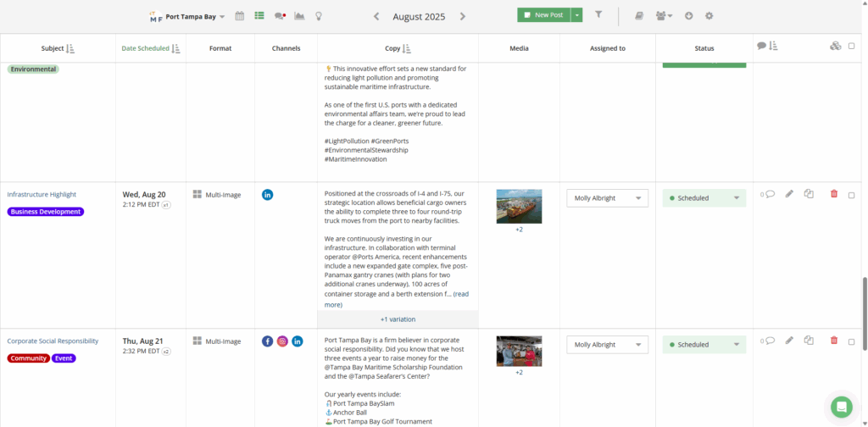
Task: Switch to the calendar view icon
Action: tap(240, 15)
